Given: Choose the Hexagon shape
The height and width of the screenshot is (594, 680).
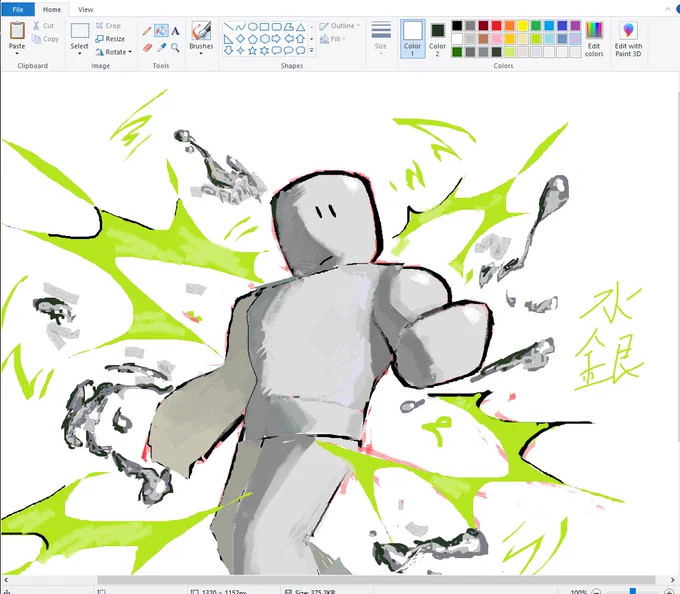Looking at the screenshot, I should (x=265, y=39).
